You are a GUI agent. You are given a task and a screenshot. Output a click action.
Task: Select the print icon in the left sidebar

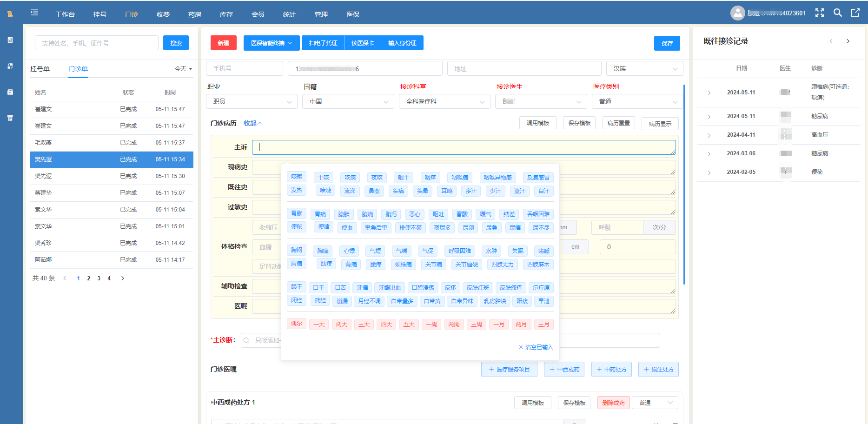(x=10, y=118)
